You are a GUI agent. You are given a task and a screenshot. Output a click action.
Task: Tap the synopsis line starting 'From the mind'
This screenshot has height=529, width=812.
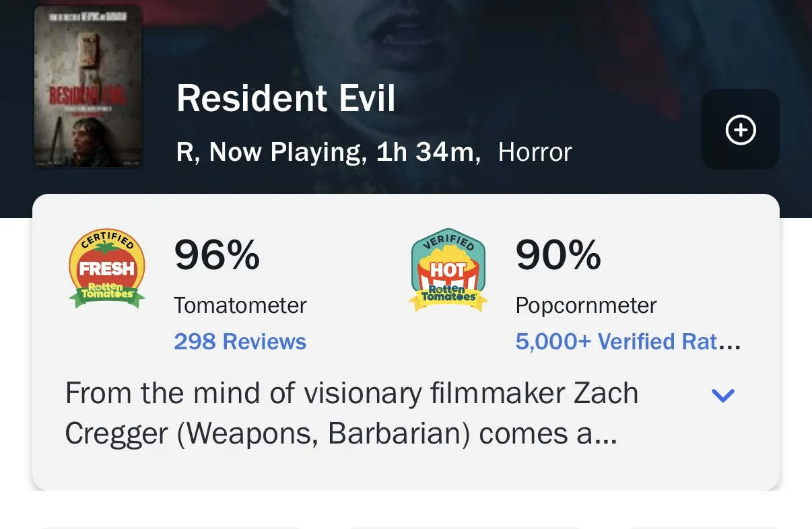click(x=351, y=394)
